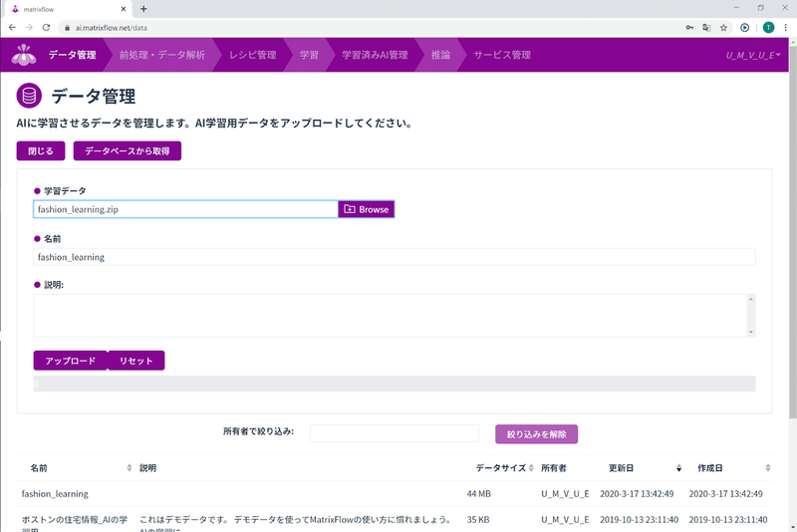Open the green T profile avatar

(768, 28)
